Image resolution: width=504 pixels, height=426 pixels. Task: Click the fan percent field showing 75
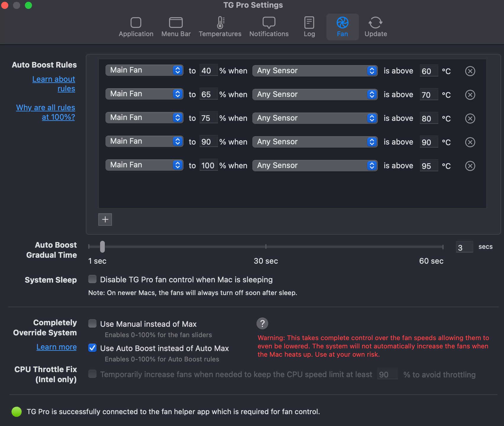click(x=208, y=118)
